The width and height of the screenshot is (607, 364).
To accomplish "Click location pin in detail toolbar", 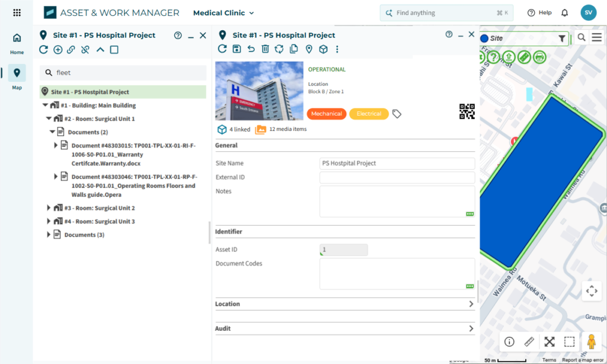I will [x=309, y=49].
